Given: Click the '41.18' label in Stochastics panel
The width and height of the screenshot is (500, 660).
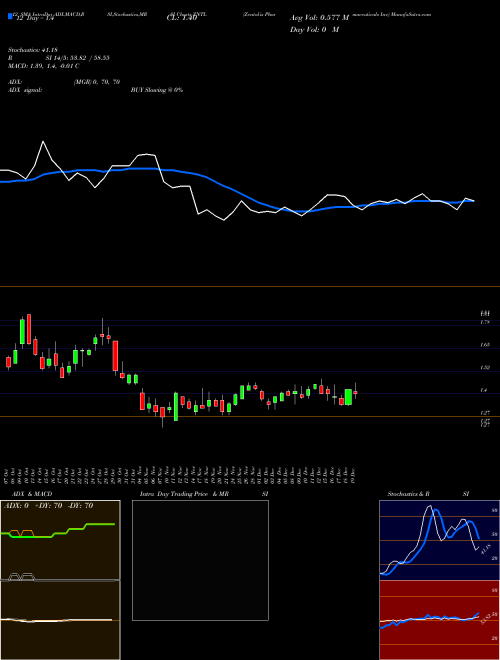Looking at the screenshot, I should [484, 549].
